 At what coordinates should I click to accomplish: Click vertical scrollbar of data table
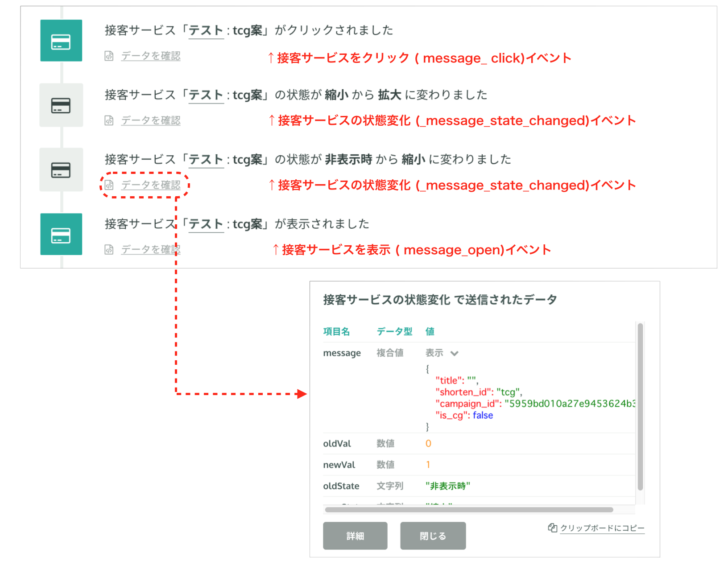click(x=640, y=407)
